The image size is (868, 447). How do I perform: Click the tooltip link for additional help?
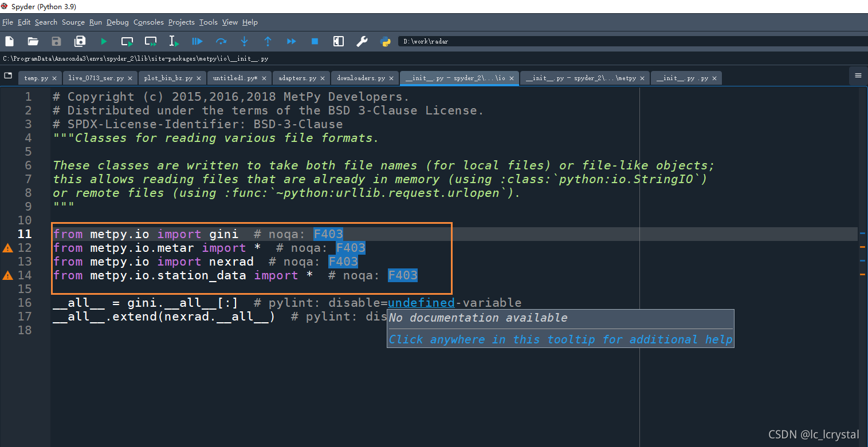pyautogui.click(x=560, y=339)
